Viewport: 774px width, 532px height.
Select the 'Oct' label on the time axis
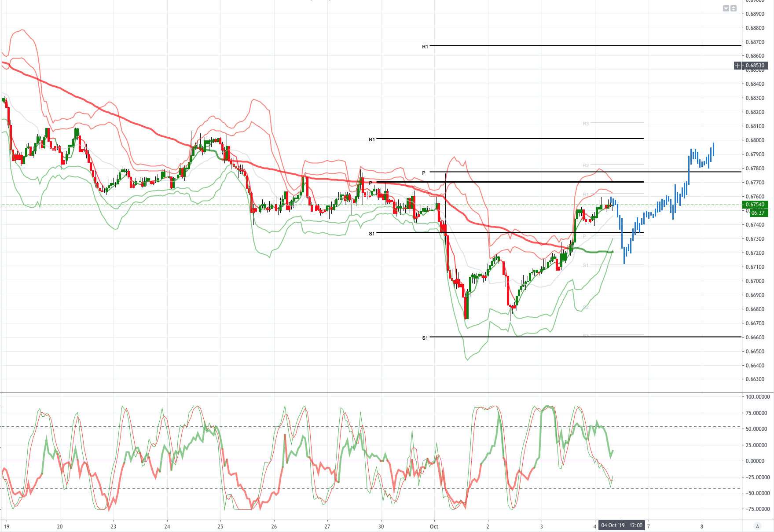click(x=434, y=527)
